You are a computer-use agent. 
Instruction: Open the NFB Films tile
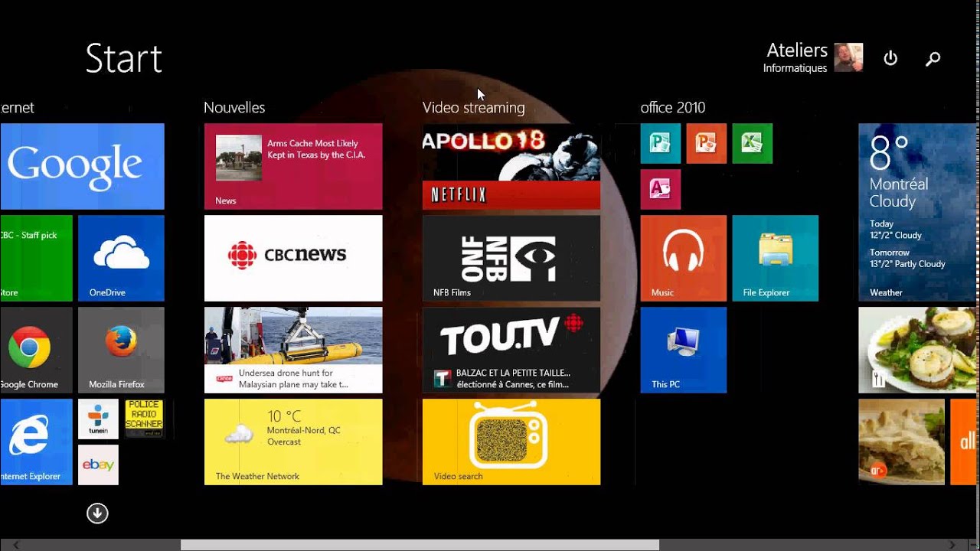(511, 258)
